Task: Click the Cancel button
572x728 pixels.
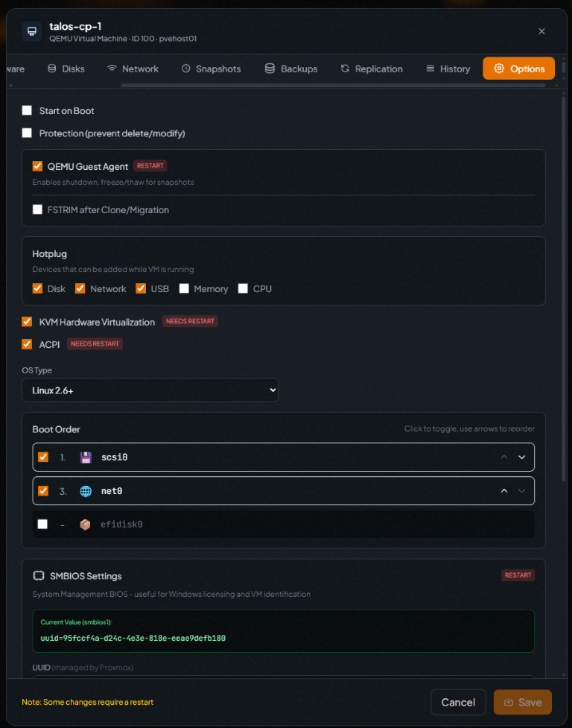Action: [x=458, y=702]
